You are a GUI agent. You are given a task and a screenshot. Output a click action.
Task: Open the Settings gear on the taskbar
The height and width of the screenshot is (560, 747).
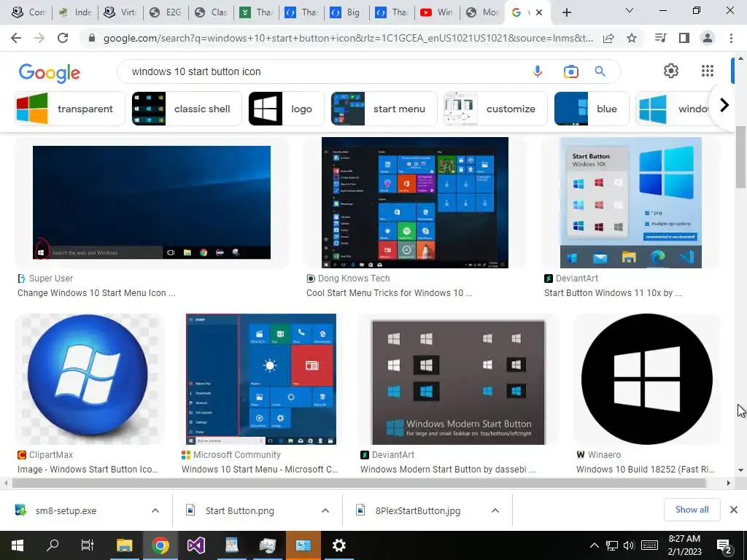[x=338, y=545]
